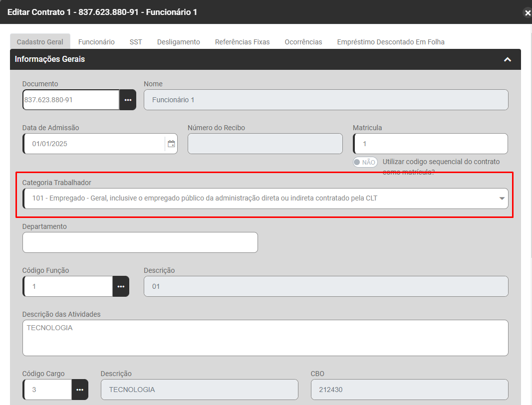The image size is (532, 405).
Task: Open the SST tab
Action: 136,42
